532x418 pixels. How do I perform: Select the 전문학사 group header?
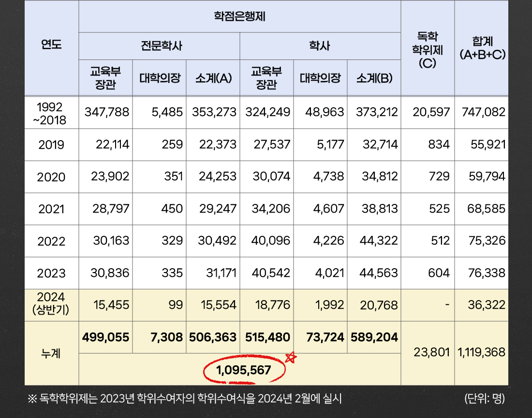[x=159, y=46]
